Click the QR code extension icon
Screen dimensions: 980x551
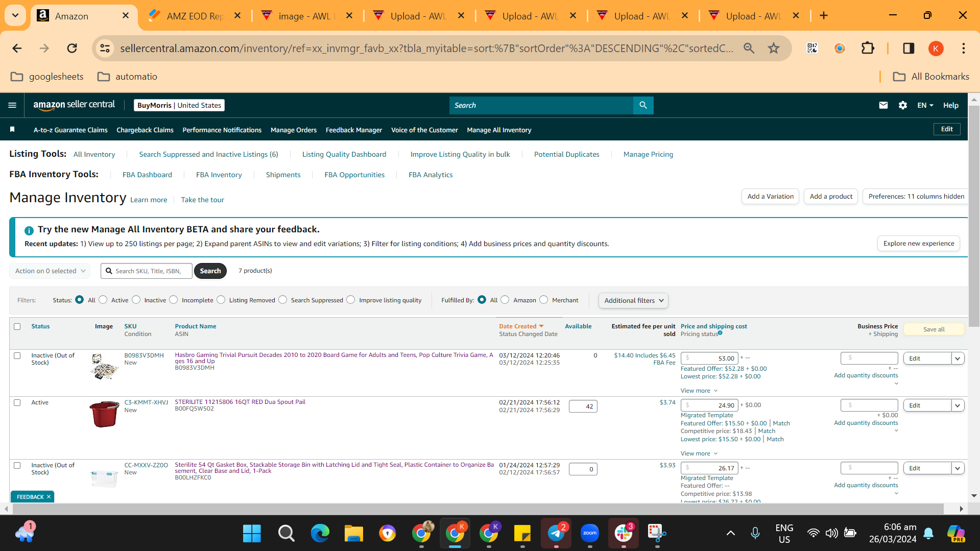tap(812, 49)
